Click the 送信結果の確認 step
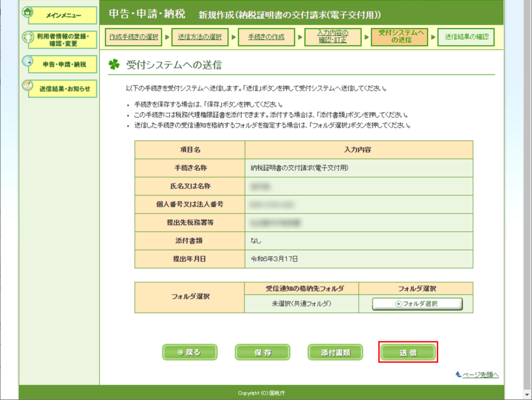Image resolution: width=532 pixels, height=400 pixels. tap(466, 37)
